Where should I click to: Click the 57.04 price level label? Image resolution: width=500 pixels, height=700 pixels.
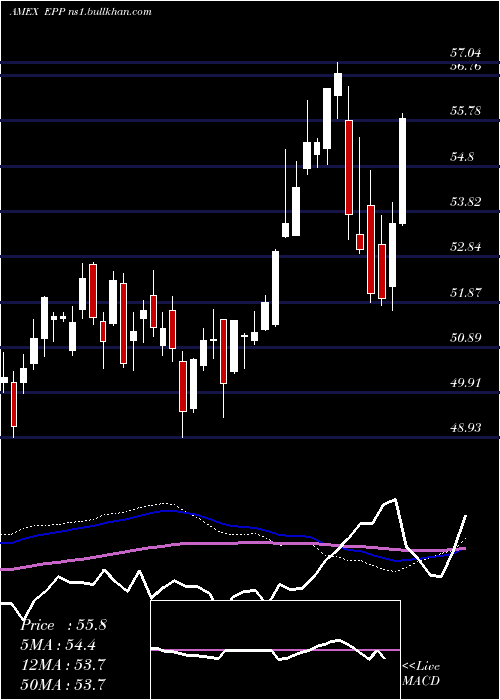pyautogui.click(x=466, y=53)
